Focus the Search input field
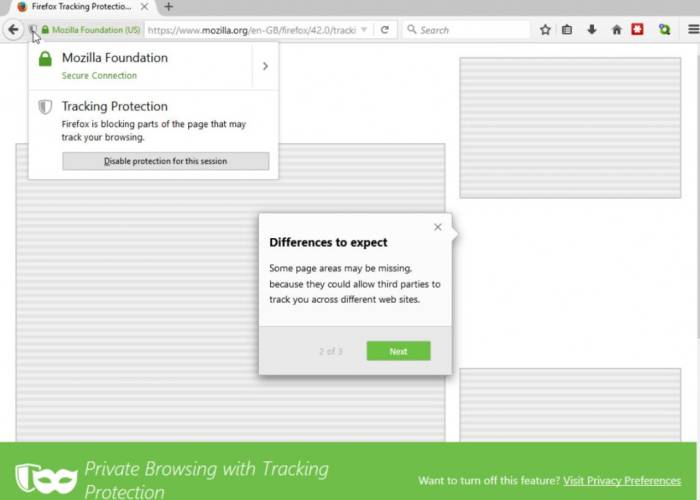The image size is (700, 500). tap(466, 30)
